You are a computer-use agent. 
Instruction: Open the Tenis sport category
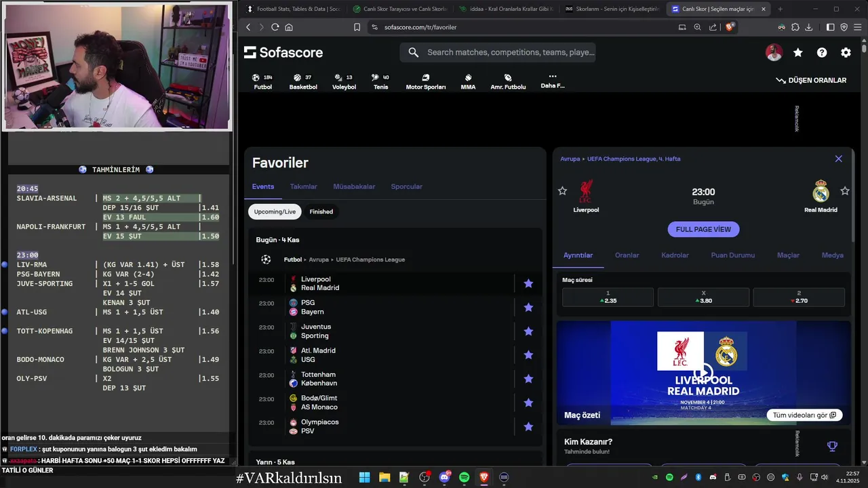coord(380,82)
